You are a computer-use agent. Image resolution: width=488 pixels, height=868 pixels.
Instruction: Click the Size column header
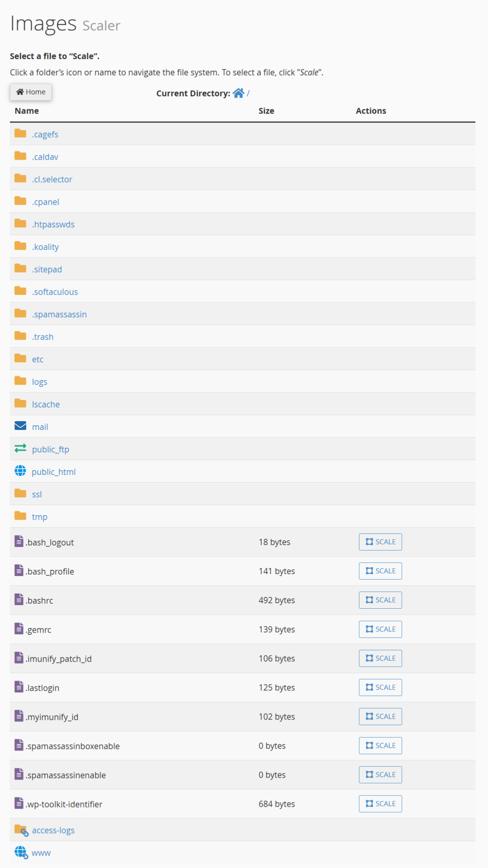pos(266,111)
